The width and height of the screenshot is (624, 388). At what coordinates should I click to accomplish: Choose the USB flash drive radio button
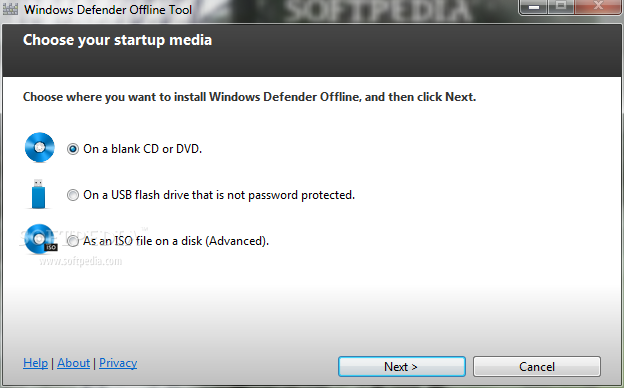[x=73, y=195]
